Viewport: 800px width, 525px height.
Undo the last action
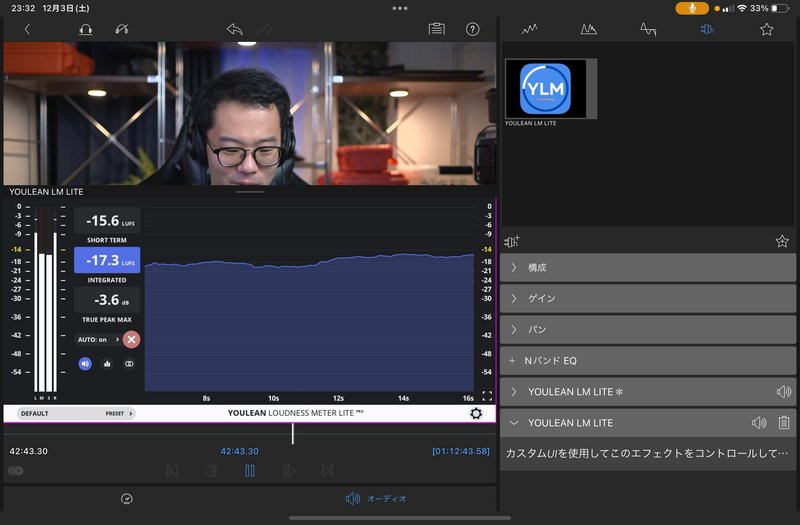[234, 30]
